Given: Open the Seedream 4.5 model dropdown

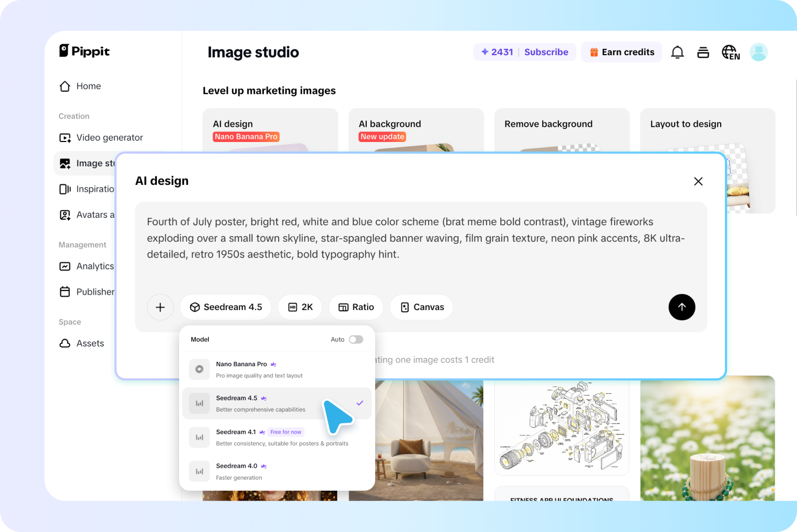Looking at the screenshot, I should pos(226,307).
